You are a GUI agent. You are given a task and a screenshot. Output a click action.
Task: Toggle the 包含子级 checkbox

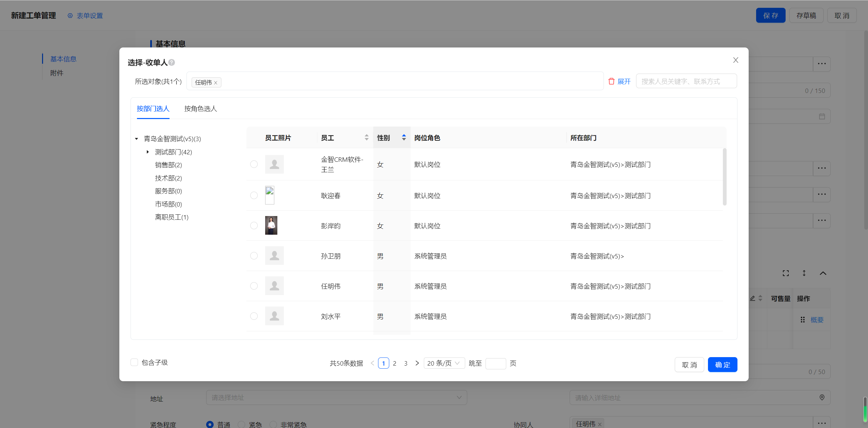coord(134,362)
